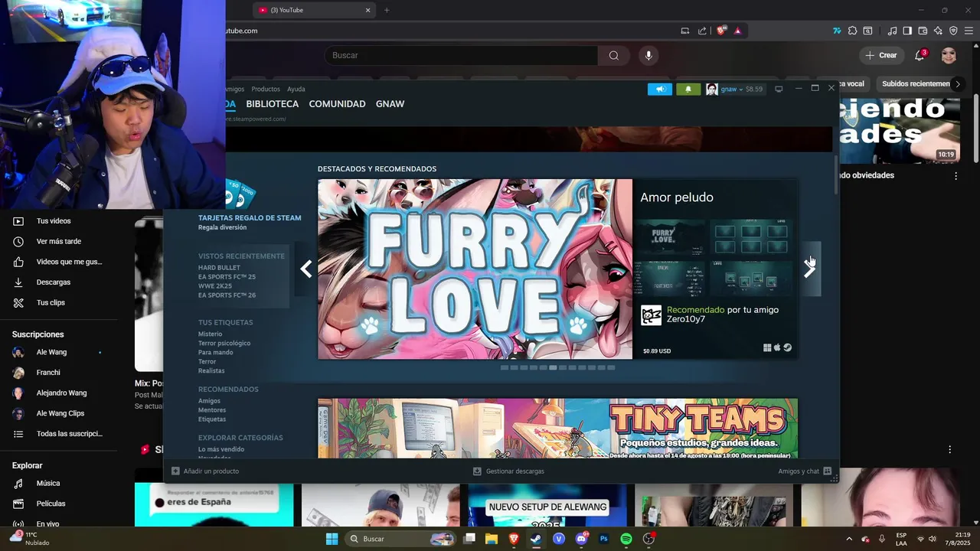Open File Explorer from taskbar
This screenshot has height=551, width=980.
point(491,539)
